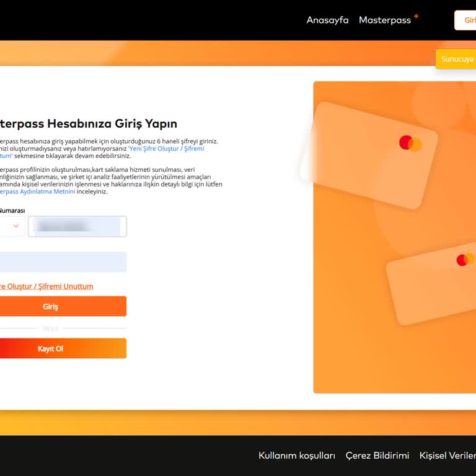Click the Kayıt Ol register button
This screenshot has width=476, height=476.
click(x=63, y=348)
